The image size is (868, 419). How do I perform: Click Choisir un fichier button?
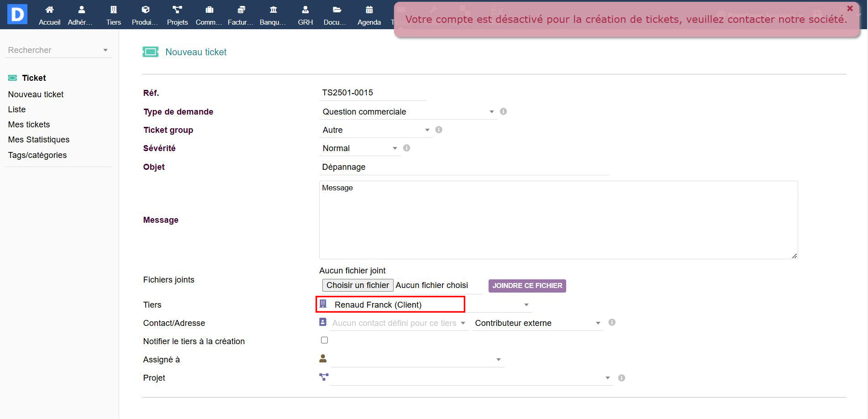[x=358, y=285]
